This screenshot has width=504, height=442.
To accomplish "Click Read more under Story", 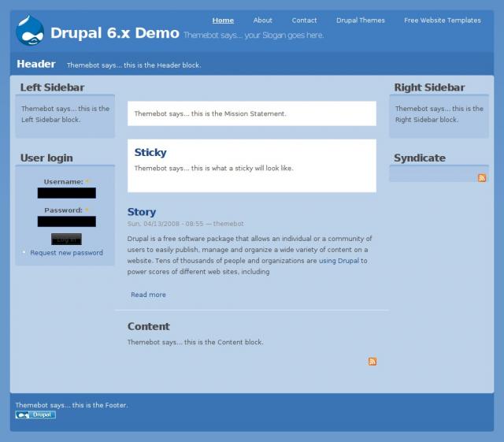I will coord(148,295).
